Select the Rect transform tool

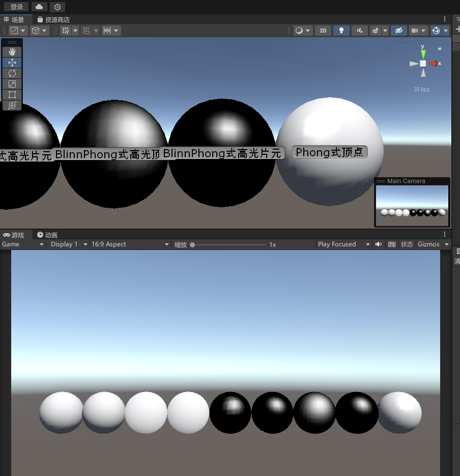(x=12, y=95)
